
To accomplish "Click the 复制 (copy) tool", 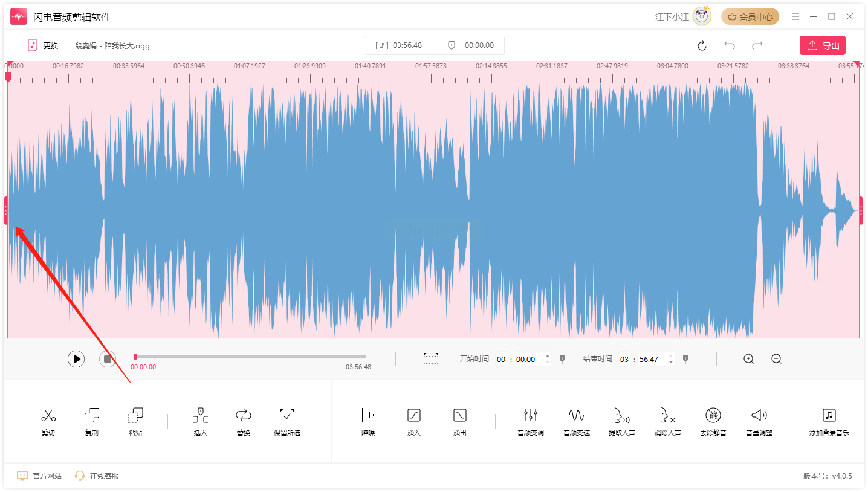I will (x=92, y=422).
